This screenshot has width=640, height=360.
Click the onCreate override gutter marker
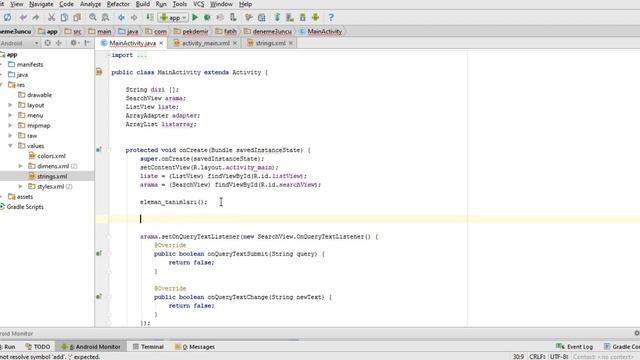click(x=99, y=150)
